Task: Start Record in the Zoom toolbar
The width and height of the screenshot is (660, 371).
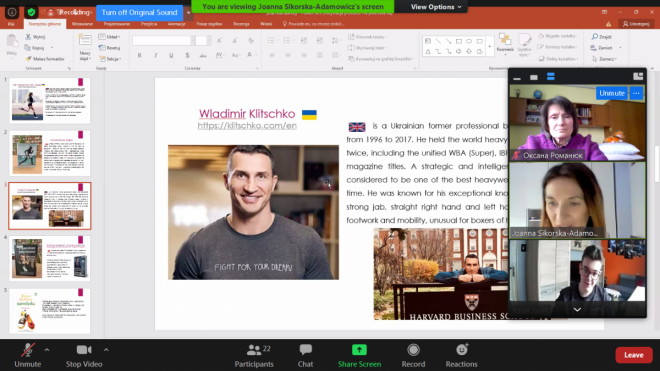Action: [413, 355]
